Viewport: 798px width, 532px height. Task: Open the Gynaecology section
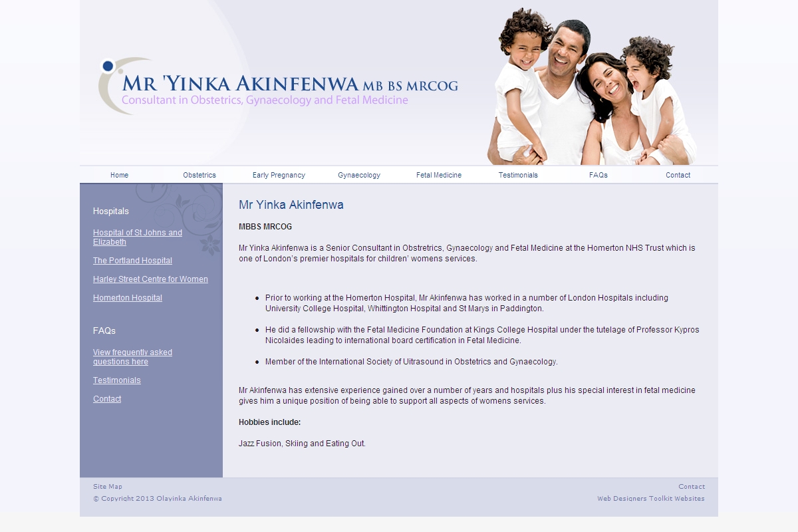[x=358, y=175]
